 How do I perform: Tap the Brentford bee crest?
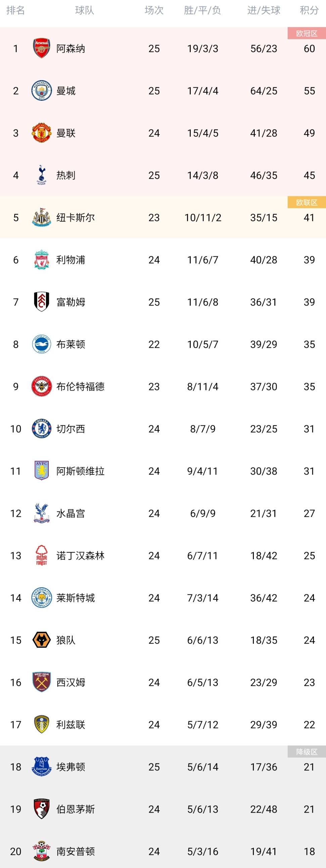pyautogui.click(x=42, y=386)
